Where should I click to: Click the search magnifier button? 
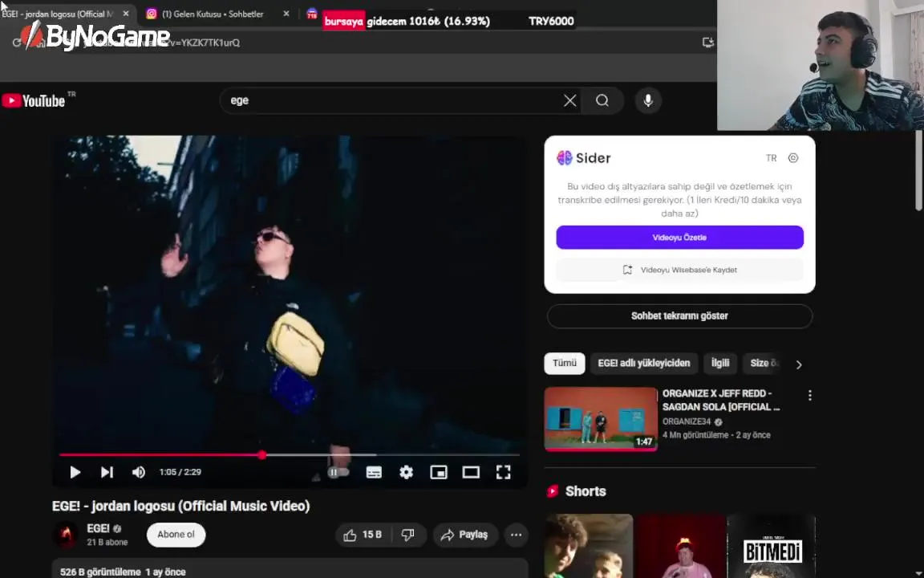602,101
